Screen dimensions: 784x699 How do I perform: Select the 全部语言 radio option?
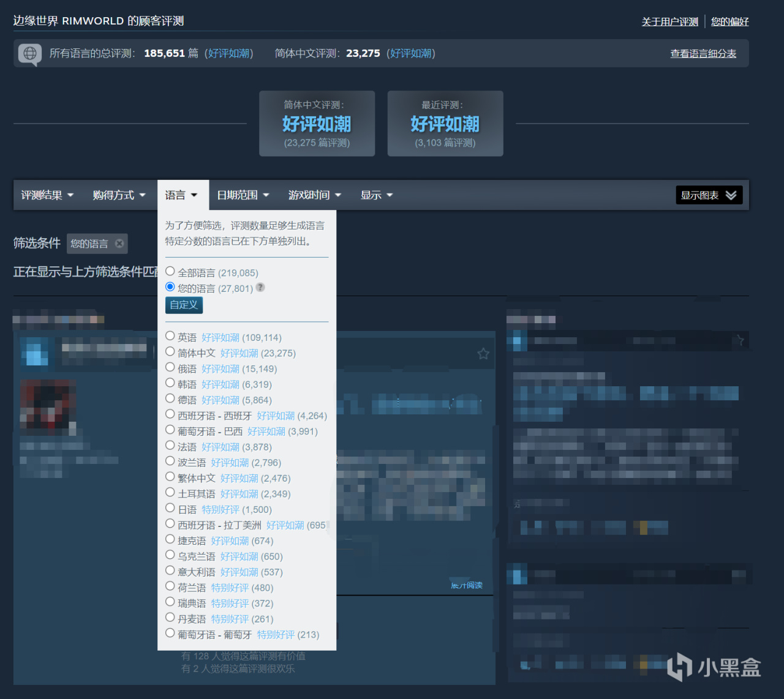click(170, 272)
